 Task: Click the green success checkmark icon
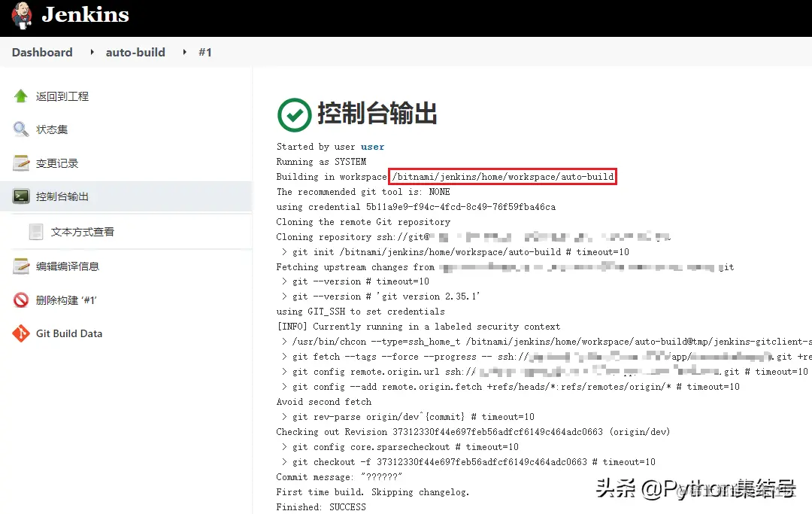[294, 115]
